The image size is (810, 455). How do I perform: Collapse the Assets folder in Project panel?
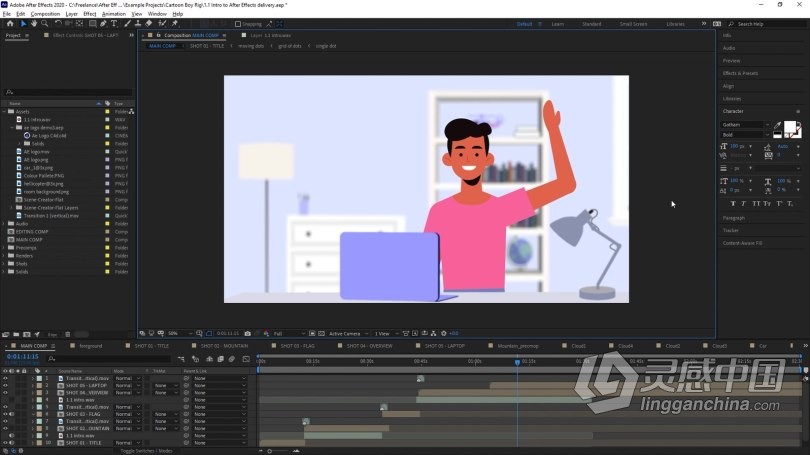click(x=5, y=112)
